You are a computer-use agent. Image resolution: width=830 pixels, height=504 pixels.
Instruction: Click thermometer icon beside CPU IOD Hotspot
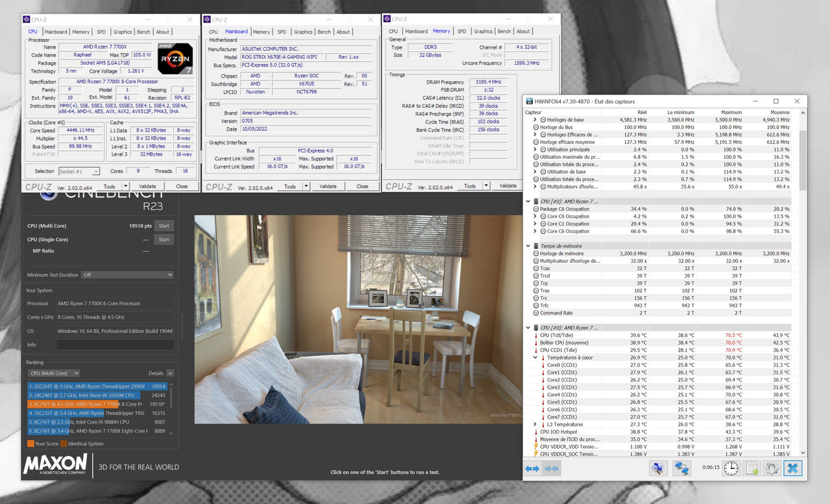pos(536,432)
